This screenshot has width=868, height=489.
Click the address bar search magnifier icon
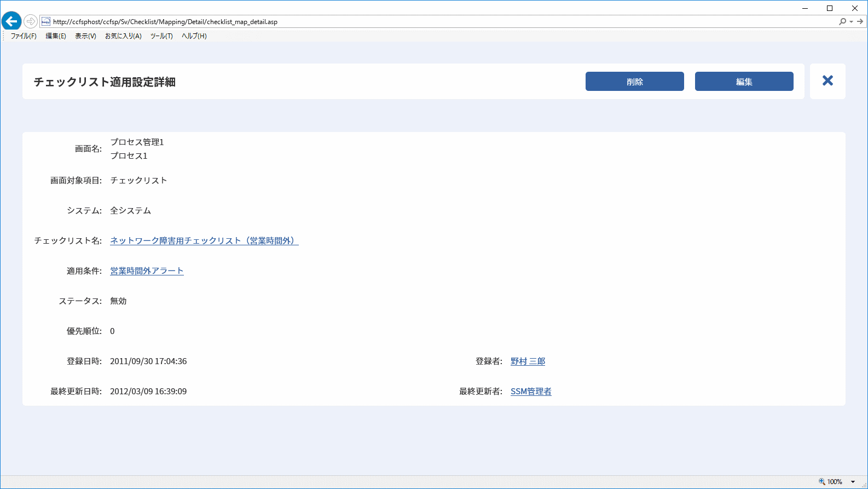point(842,22)
